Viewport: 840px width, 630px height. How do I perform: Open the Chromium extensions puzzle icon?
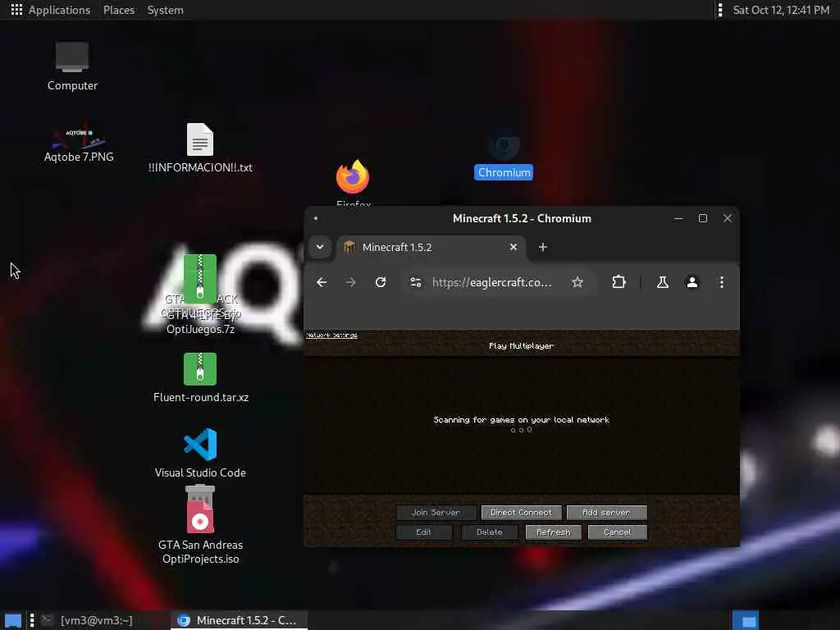click(619, 282)
